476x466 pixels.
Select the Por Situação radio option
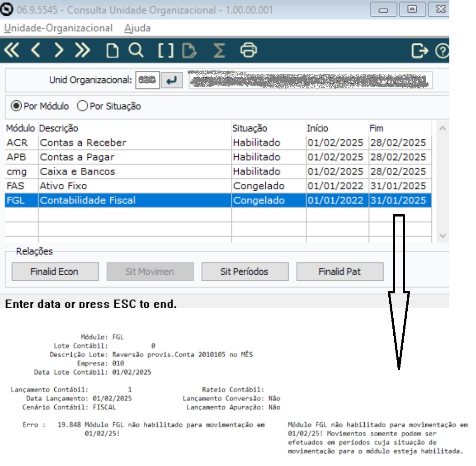(x=108, y=106)
